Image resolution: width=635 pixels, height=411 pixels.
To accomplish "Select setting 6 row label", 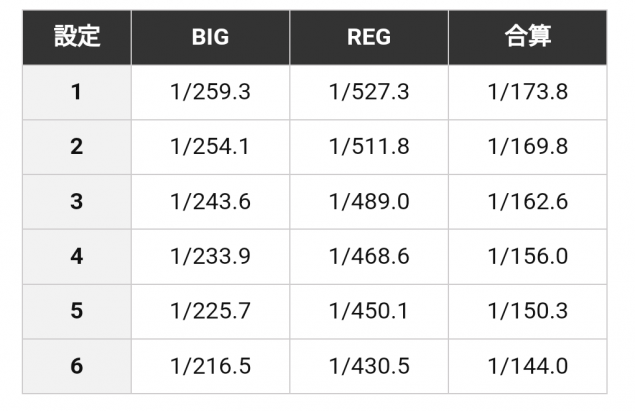I will pos(77,366).
